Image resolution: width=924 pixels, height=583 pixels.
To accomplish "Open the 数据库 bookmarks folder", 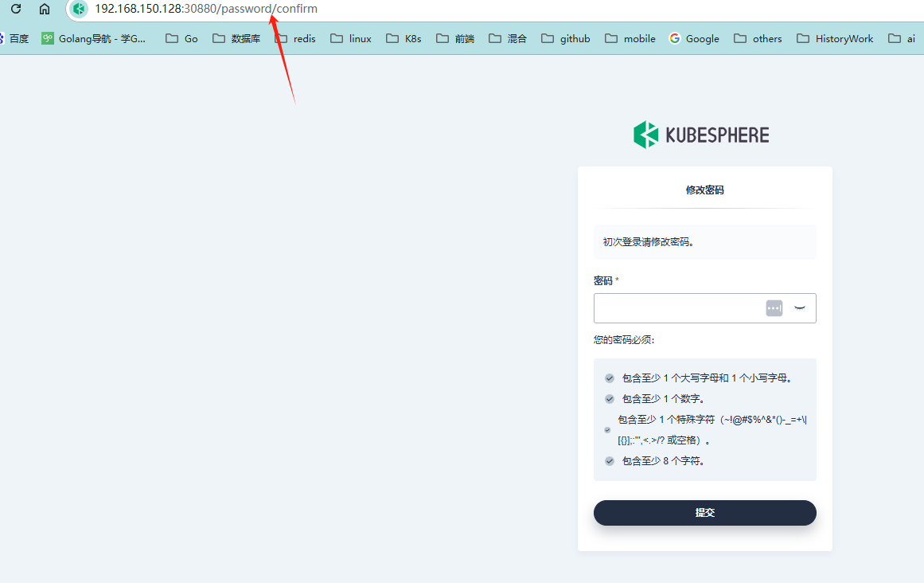I will (x=236, y=38).
